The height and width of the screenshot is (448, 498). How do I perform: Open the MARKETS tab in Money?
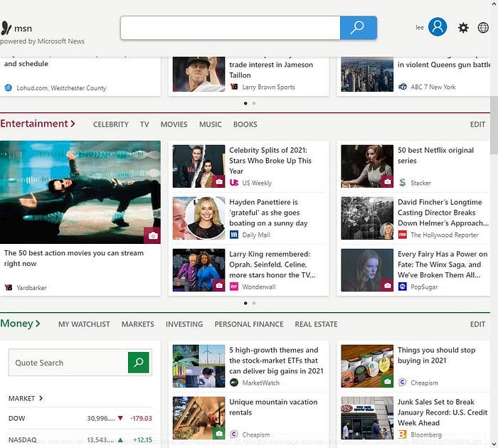(137, 324)
